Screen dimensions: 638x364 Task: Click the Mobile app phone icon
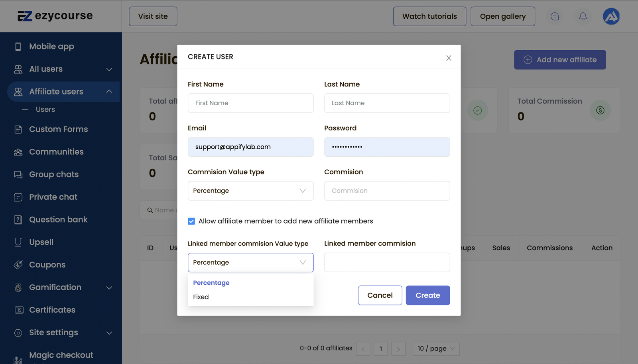(x=18, y=47)
